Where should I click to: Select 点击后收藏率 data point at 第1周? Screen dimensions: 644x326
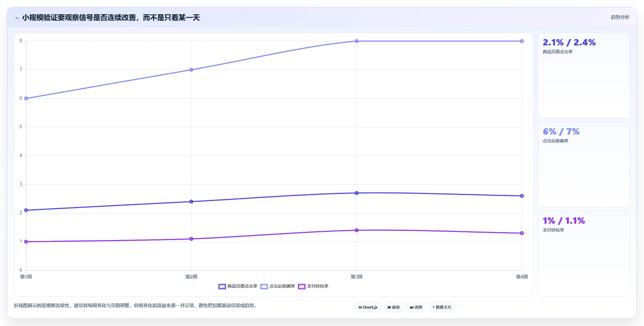(x=26, y=98)
